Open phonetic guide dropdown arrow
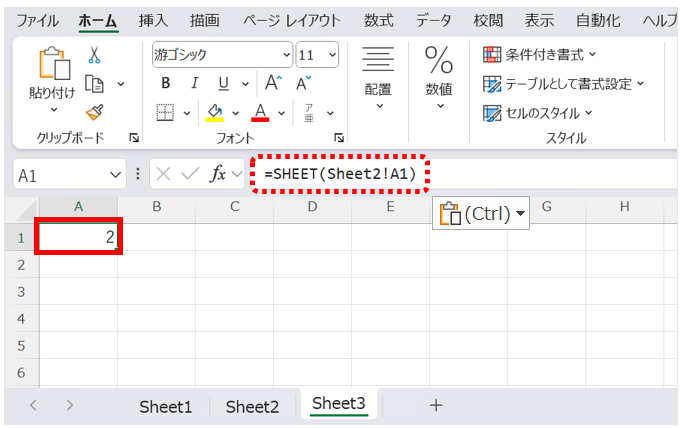The image size is (680, 428). (x=330, y=113)
